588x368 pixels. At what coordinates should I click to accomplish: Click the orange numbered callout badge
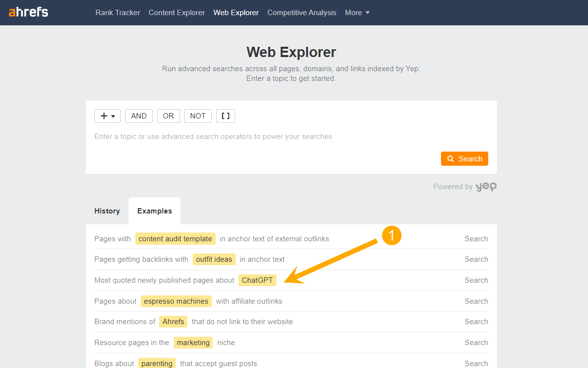392,235
